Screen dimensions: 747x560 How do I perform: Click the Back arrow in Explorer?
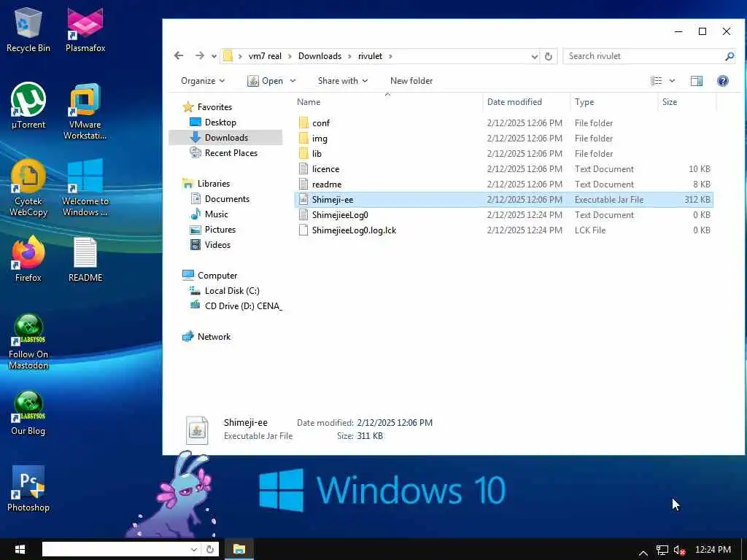179,55
